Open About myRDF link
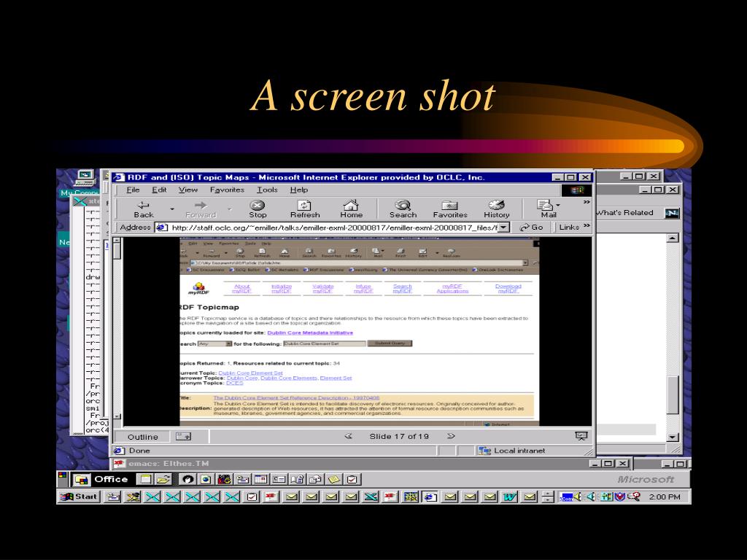Screen dimensions: 747x560 [241, 288]
